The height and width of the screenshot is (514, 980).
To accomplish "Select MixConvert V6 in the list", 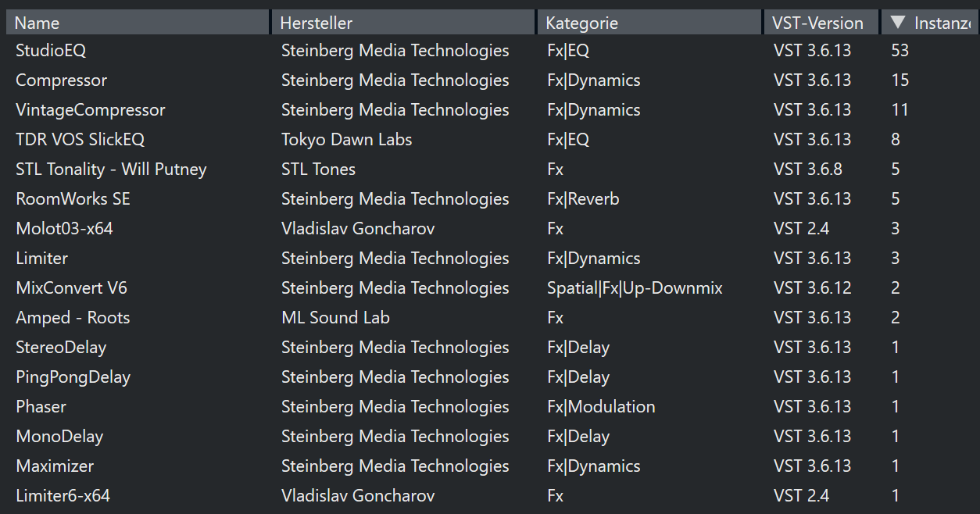I will (x=71, y=288).
